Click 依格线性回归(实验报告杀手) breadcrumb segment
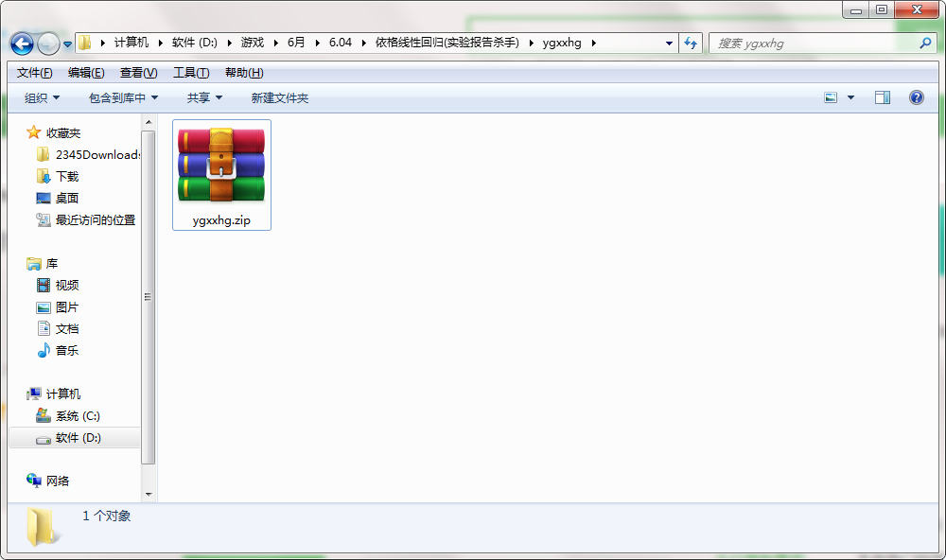Image resolution: width=946 pixels, height=560 pixels. pos(447,43)
